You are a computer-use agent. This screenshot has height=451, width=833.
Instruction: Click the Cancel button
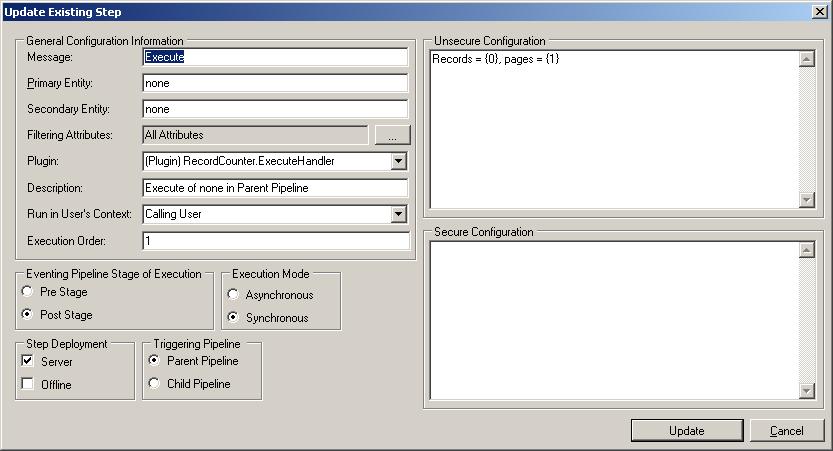pos(787,431)
